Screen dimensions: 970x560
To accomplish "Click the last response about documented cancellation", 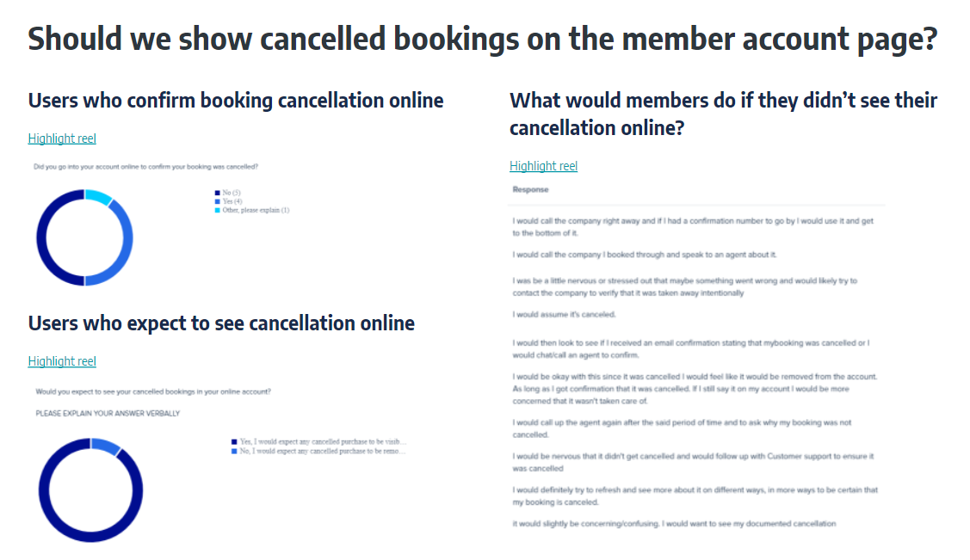I will (x=674, y=524).
